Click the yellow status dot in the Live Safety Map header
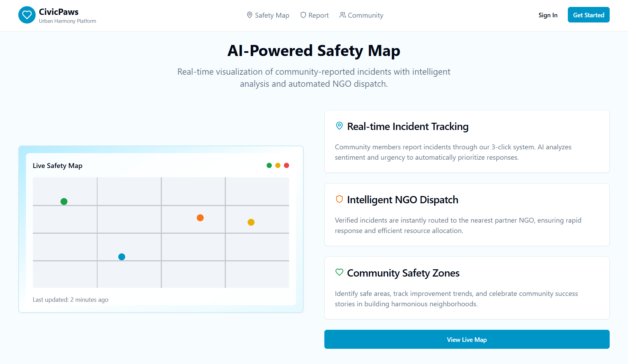 [278, 165]
